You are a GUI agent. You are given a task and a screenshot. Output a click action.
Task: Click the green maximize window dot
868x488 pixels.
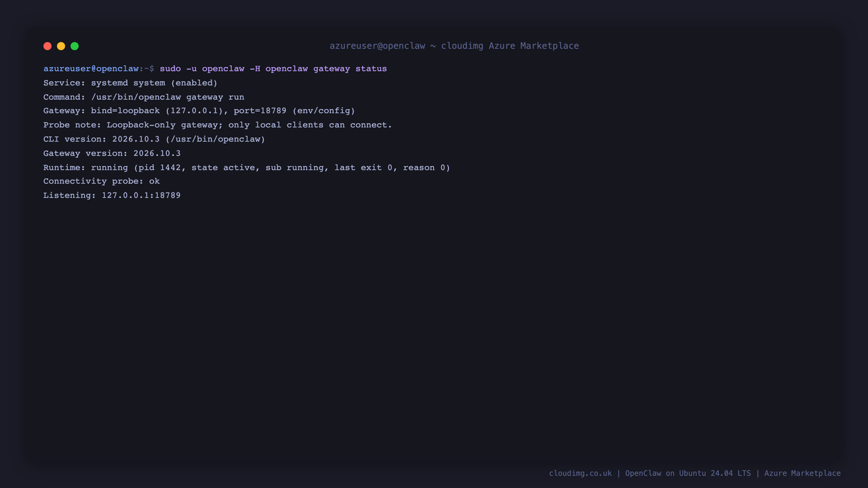75,46
